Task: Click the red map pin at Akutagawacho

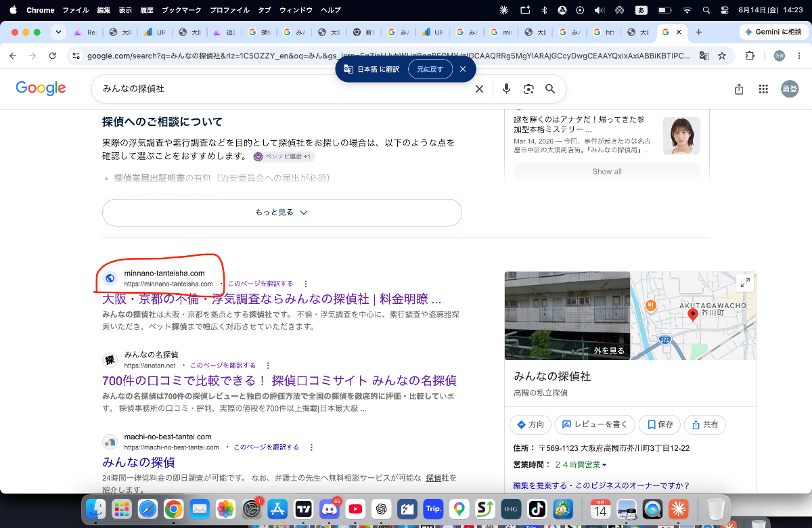Action: 693,315
